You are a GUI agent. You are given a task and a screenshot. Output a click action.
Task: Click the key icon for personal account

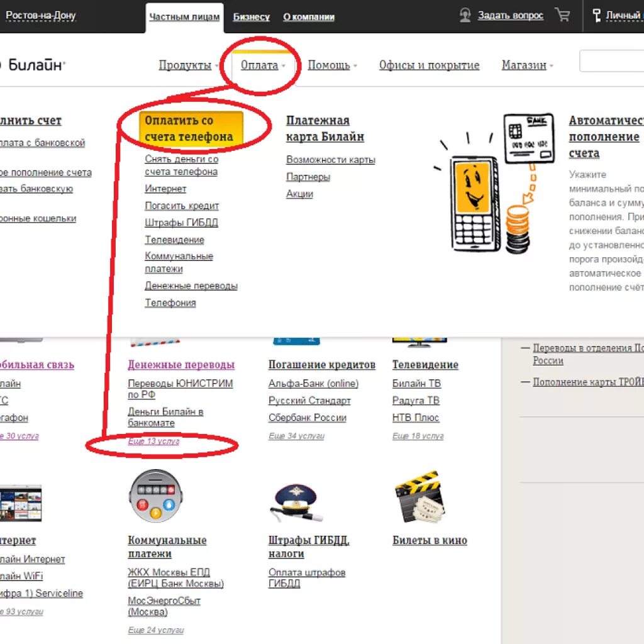(x=596, y=15)
